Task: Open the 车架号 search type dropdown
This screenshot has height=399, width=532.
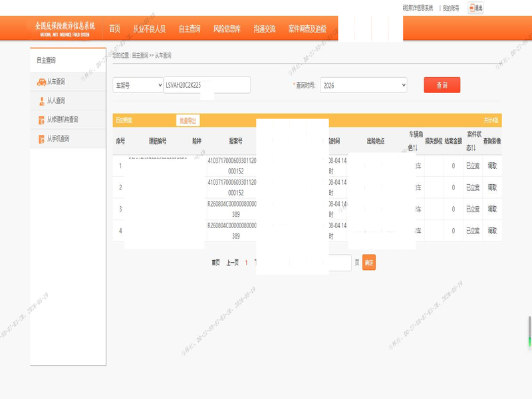Action: tap(138, 85)
